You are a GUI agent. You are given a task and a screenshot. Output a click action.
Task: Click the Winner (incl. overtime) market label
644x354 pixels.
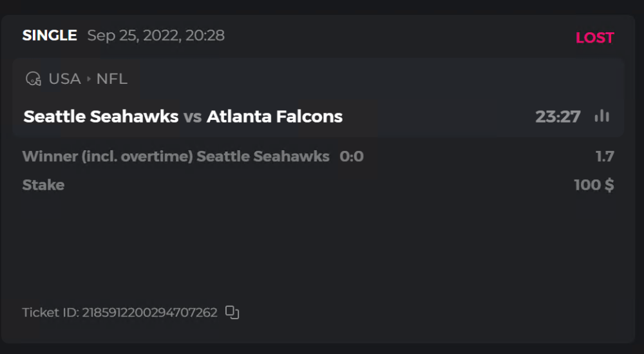click(108, 157)
